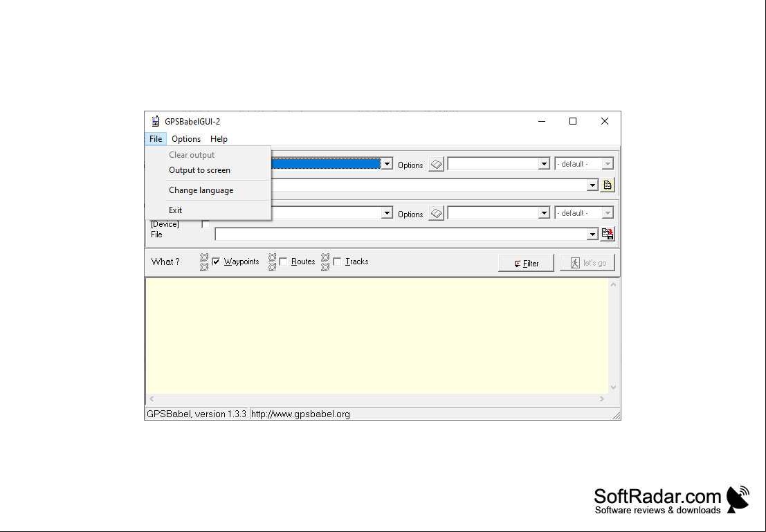The image size is (766, 532).
Task: Click the http://www.gpsbabel.org status text
Action: pyautogui.click(x=300, y=414)
